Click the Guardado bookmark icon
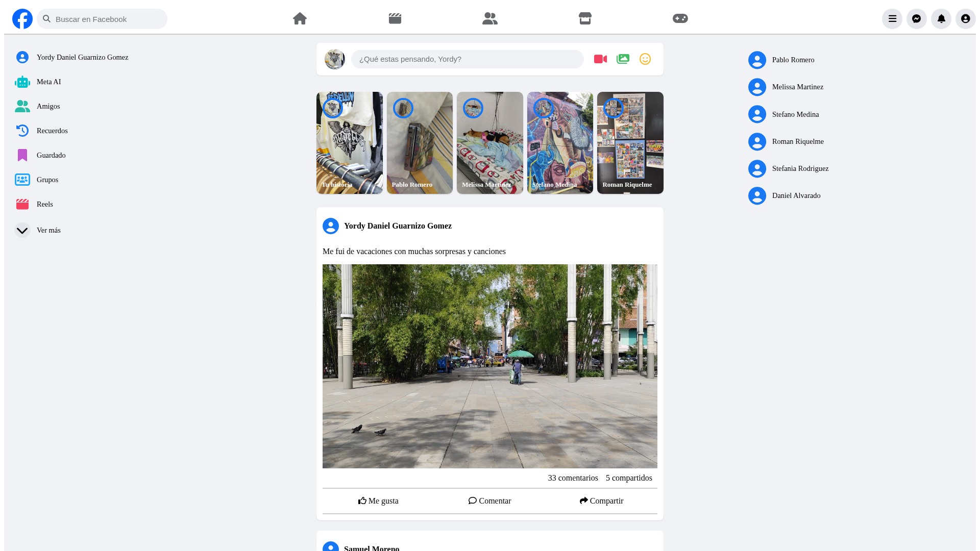 (22, 155)
